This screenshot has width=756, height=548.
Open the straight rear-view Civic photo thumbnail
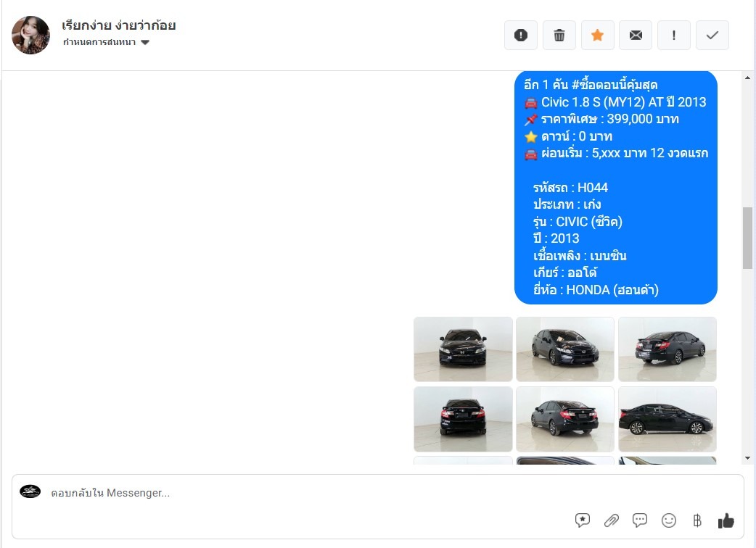pyautogui.click(x=463, y=419)
